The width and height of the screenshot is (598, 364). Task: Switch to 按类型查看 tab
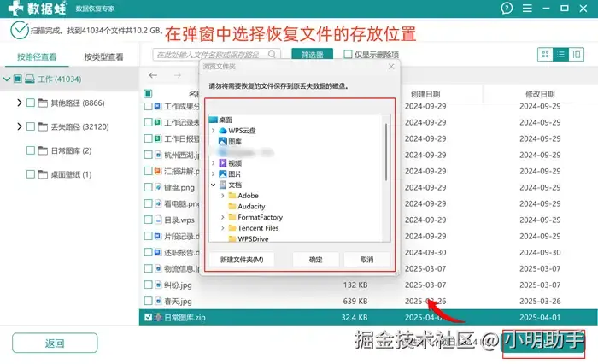pos(103,57)
